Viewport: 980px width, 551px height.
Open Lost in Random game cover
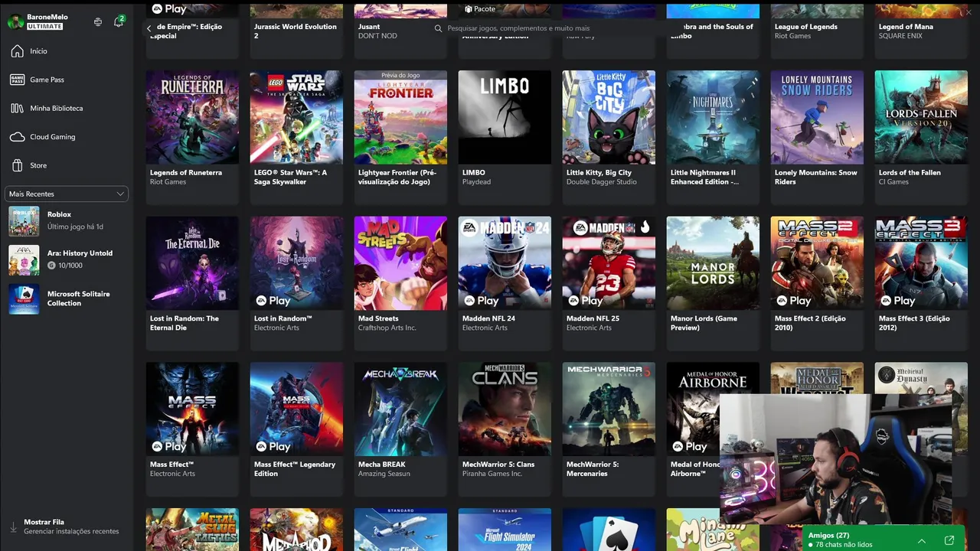296,263
